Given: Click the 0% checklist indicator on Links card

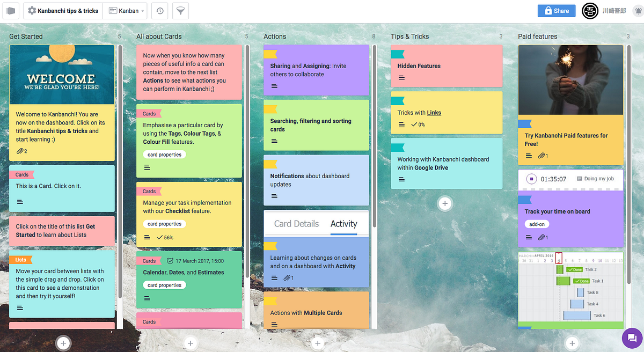Looking at the screenshot, I should [x=418, y=124].
